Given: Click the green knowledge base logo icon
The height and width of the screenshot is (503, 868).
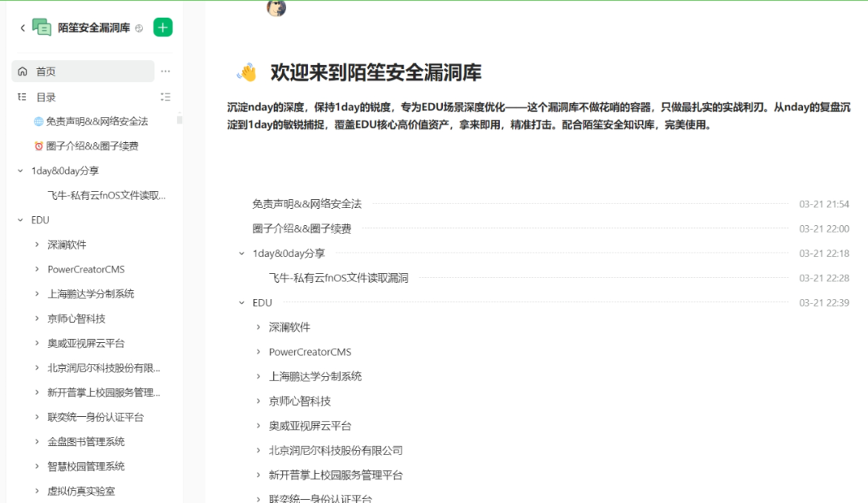Looking at the screenshot, I should pos(42,27).
